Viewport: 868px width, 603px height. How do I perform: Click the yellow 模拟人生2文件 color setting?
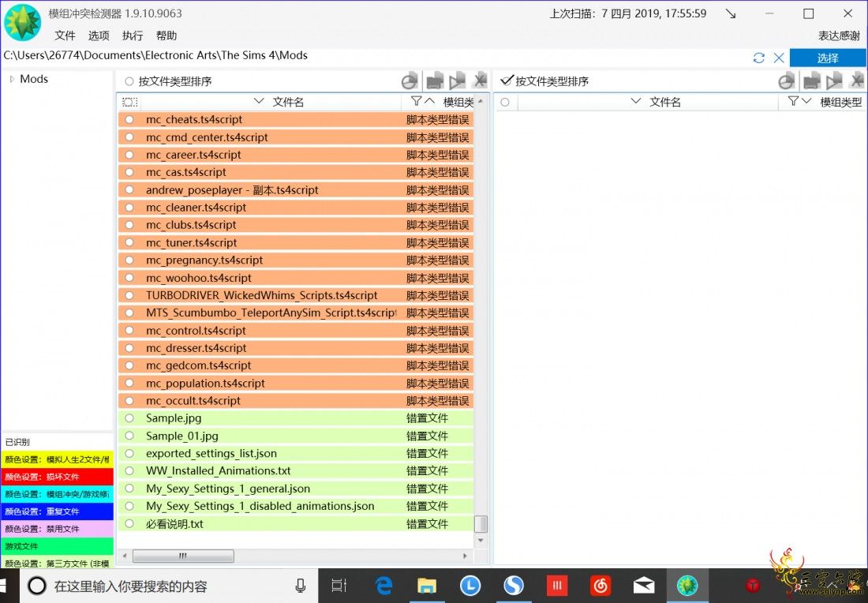[x=57, y=459]
